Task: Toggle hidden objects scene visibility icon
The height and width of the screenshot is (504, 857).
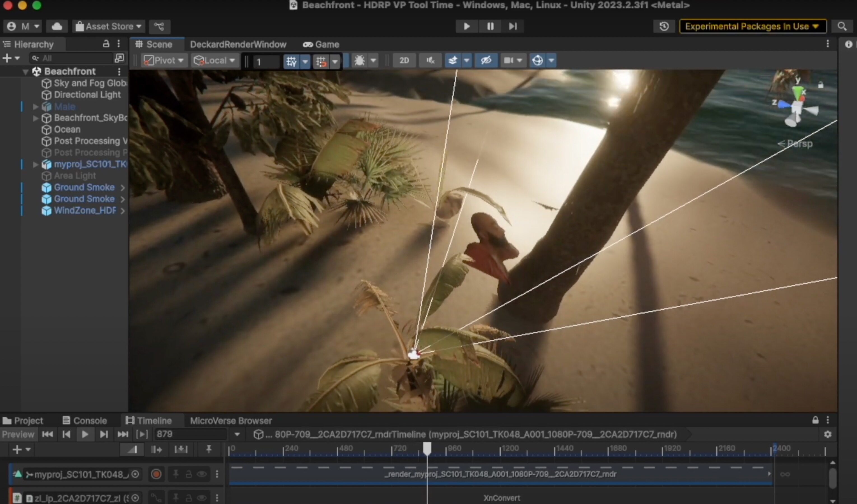Action: click(486, 60)
